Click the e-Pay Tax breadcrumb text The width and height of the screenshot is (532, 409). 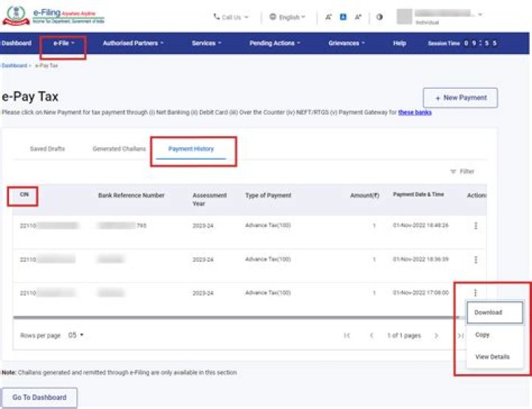tap(47, 66)
